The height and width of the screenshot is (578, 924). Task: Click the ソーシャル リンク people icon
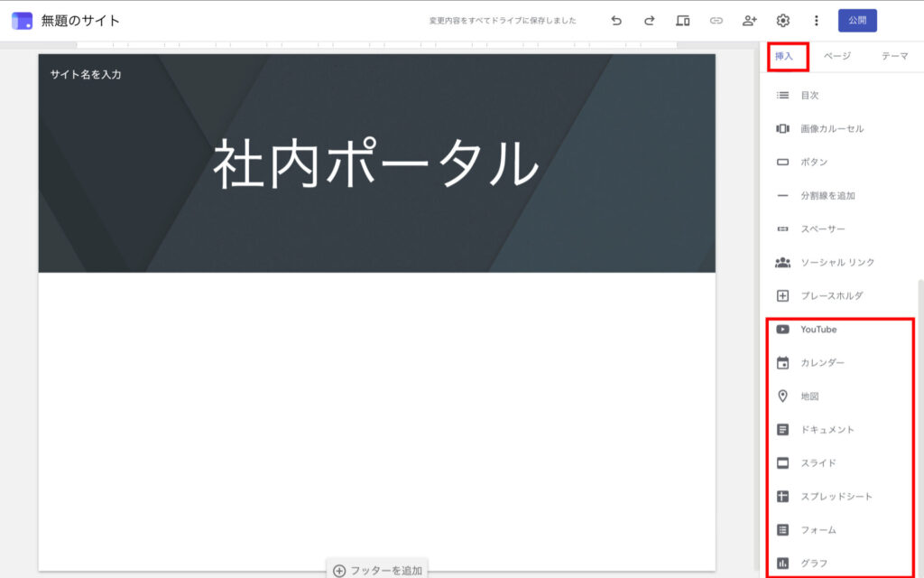[782, 263]
